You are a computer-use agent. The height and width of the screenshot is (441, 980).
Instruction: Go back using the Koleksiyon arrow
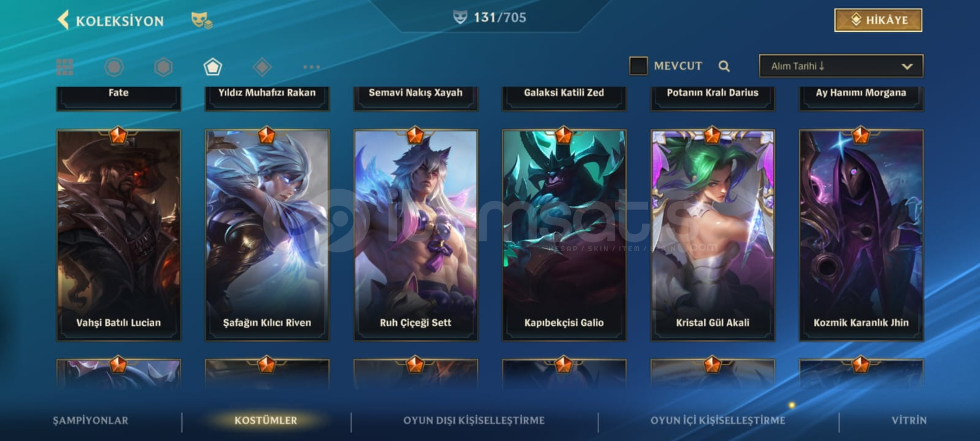click(x=63, y=20)
